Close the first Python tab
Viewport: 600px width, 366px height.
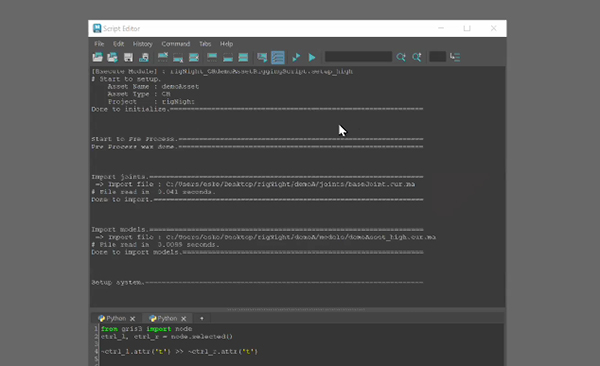pyautogui.click(x=132, y=319)
